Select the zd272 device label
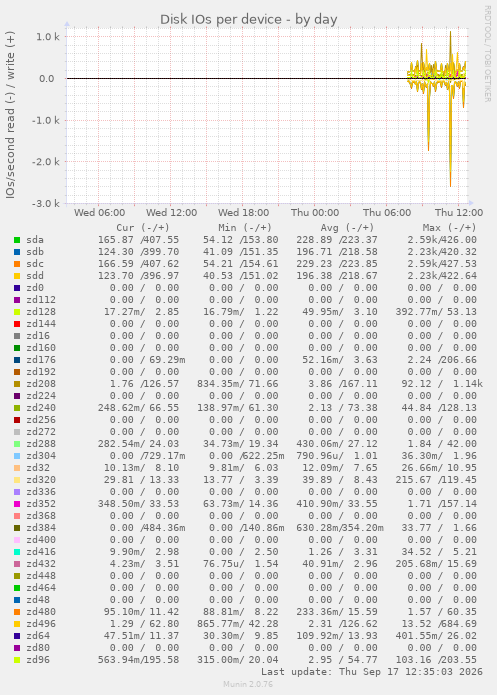Viewport: 497px width, 695px height. 41,432
